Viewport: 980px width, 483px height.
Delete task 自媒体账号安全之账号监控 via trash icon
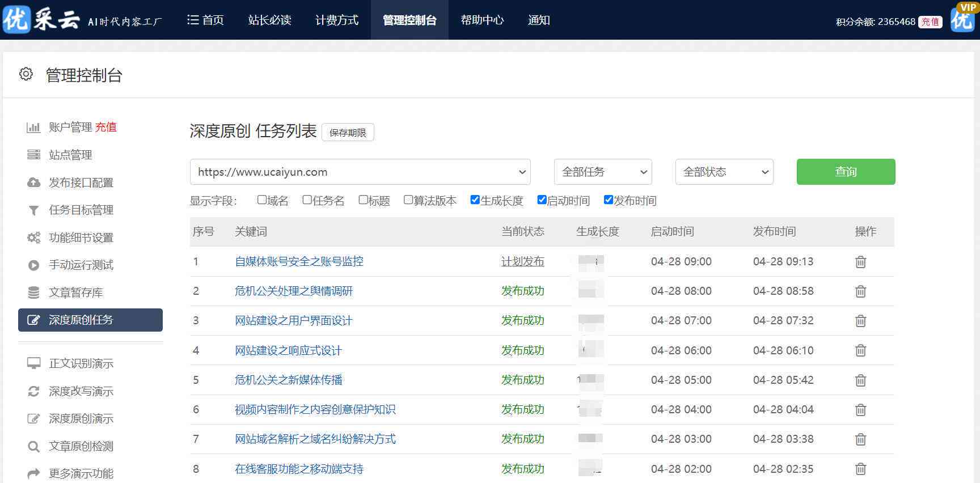tap(860, 262)
